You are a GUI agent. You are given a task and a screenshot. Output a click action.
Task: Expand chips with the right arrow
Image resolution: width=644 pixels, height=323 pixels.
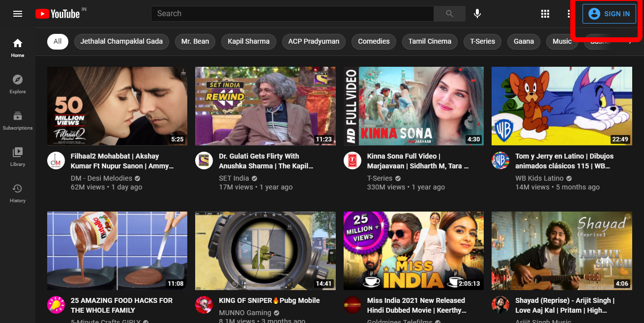click(631, 41)
